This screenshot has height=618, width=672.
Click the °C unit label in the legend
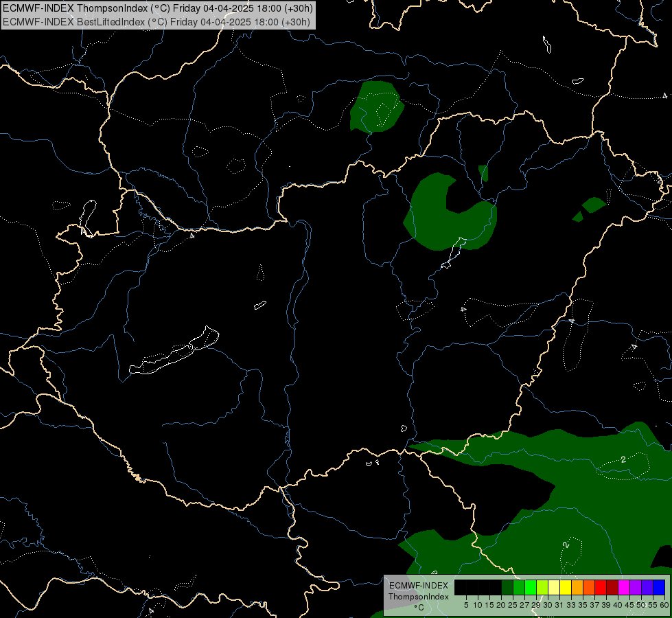pyautogui.click(x=419, y=608)
